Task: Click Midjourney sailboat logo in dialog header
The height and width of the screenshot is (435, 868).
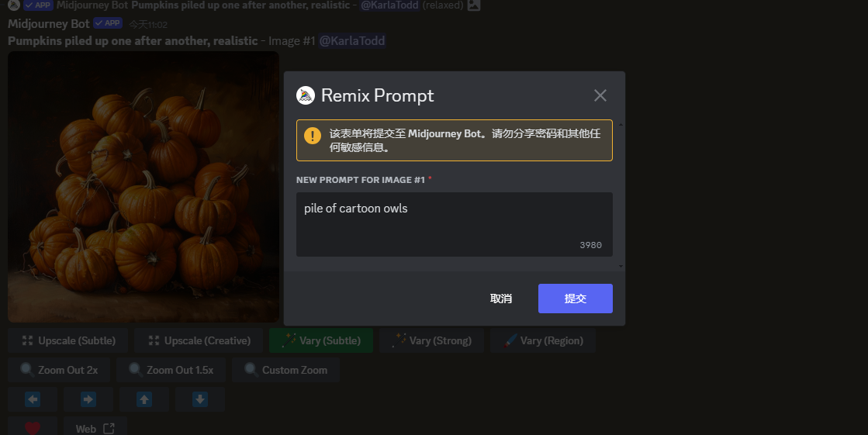Action: pyautogui.click(x=306, y=95)
